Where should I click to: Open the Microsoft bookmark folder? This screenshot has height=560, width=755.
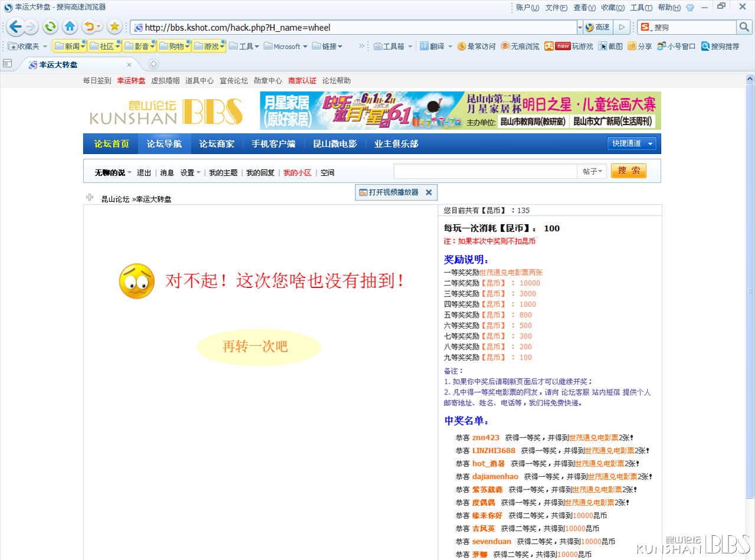click(286, 46)
